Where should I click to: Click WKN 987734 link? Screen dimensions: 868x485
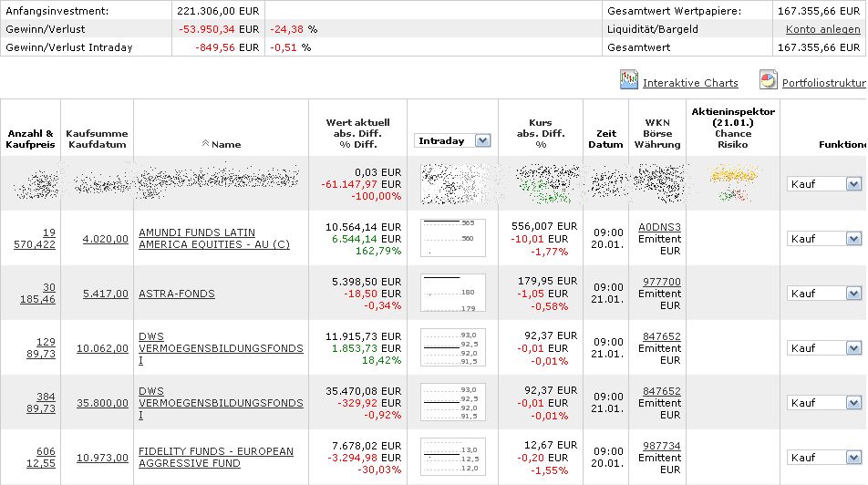tap(662, 446)
